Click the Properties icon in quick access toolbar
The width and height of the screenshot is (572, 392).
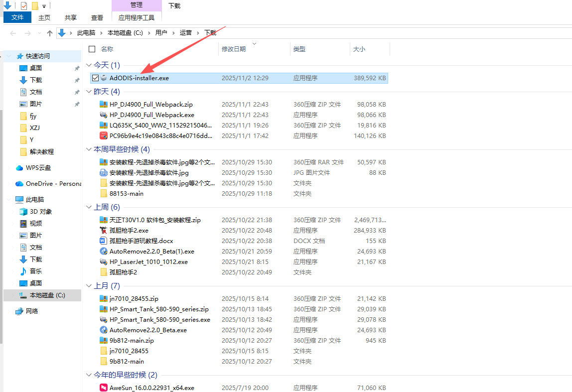tap(24, 5)
